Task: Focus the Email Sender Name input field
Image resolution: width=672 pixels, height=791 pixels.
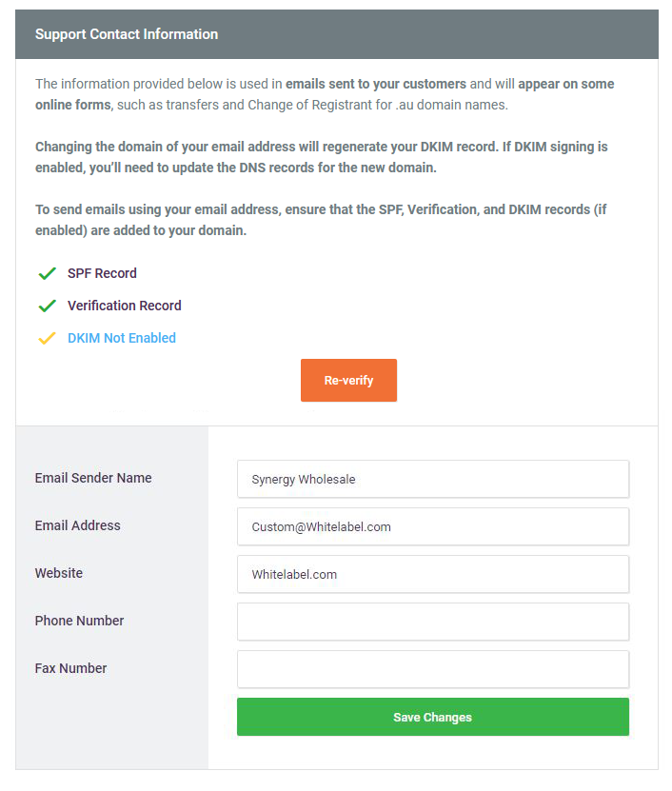Action: [432, 479]
